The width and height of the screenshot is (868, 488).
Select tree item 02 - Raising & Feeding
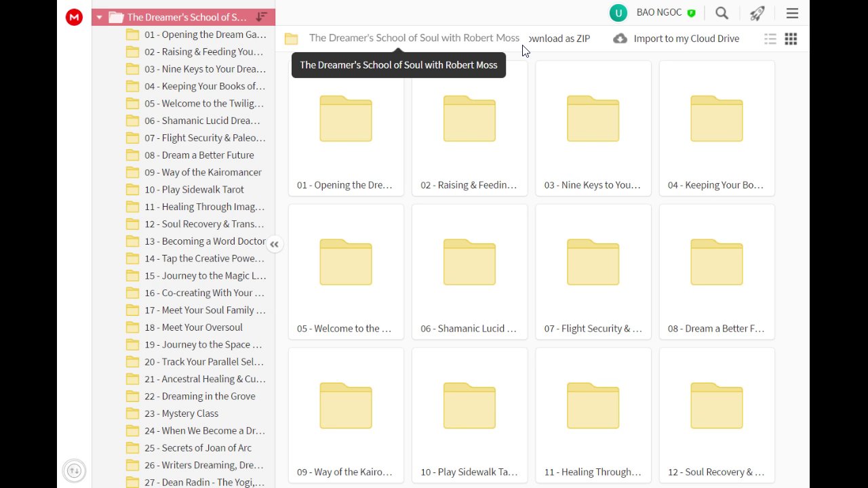(196, 52)
